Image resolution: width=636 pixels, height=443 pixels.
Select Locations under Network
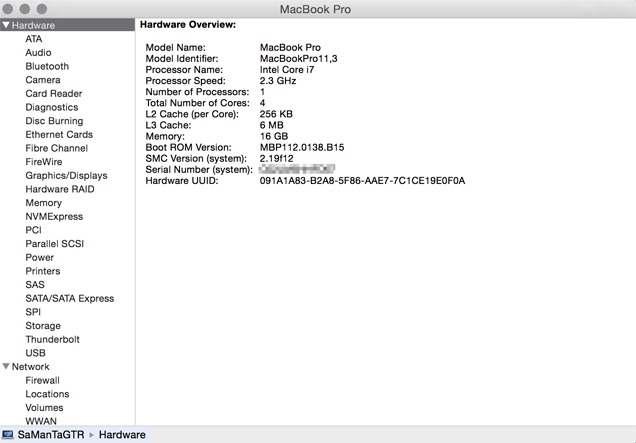[47, 394]
